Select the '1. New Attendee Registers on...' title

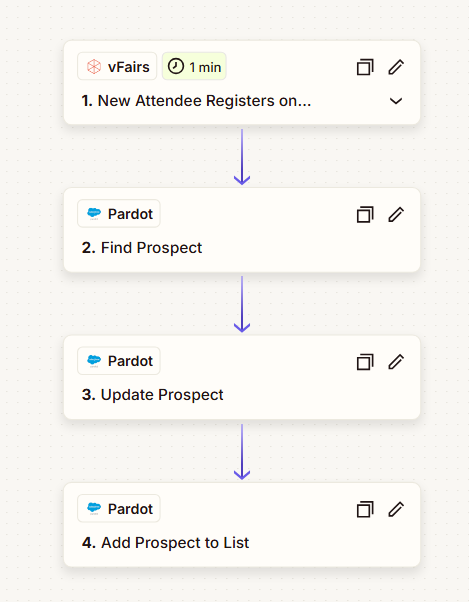(x=196, y=101)
